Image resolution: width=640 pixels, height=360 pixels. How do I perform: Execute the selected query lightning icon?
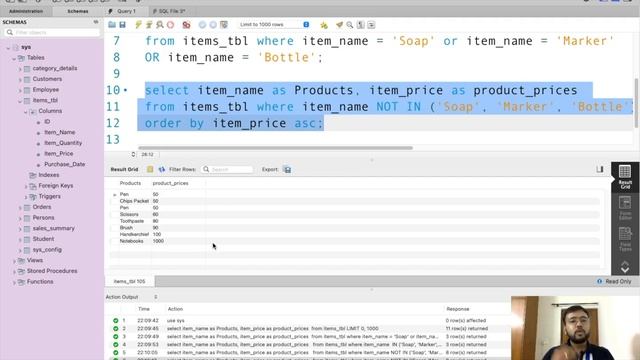[138, 24]
